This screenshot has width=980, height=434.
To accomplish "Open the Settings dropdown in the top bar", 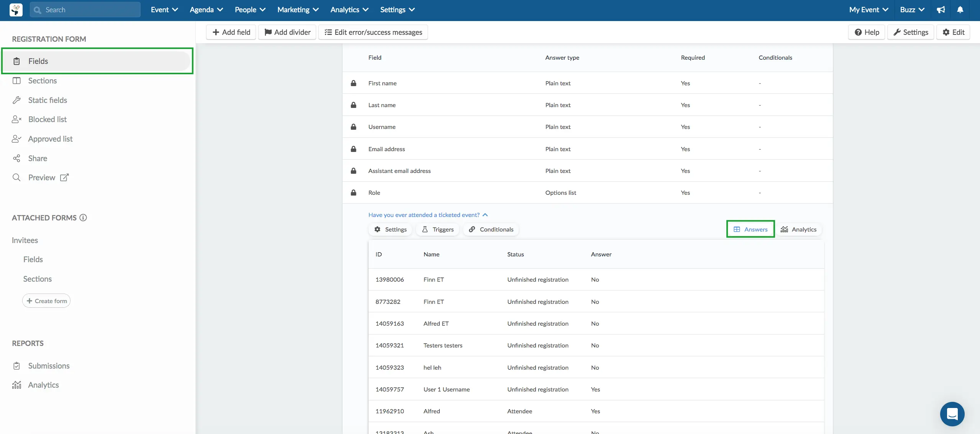I will point(397,10).
